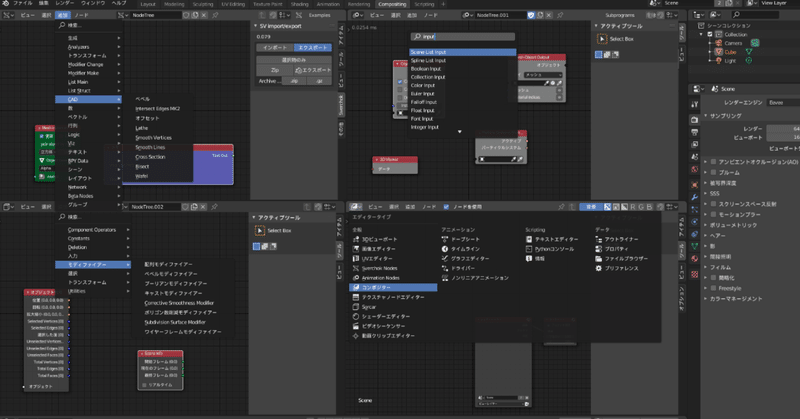Select Scene List Input search result
The height and width of the screenshot is (419, 800).
[462, 52]
